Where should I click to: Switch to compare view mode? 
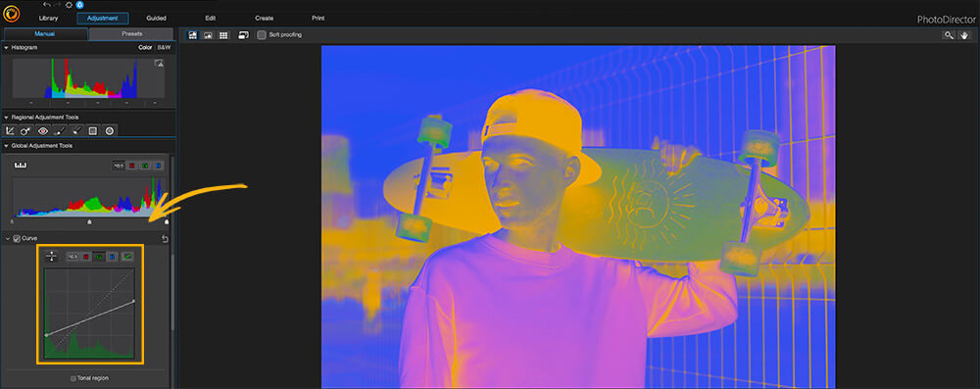tap(208, 35)
